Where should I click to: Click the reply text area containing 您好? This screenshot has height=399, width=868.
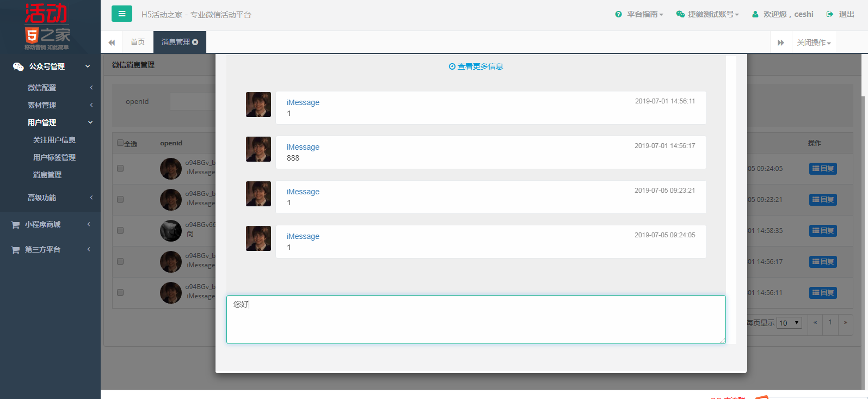pos(476,320)
